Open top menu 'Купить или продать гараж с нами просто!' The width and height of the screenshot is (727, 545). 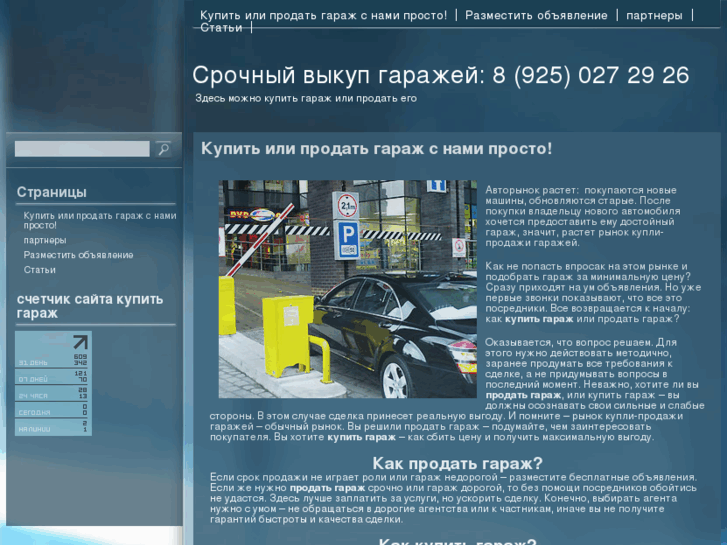pos(324,15)
